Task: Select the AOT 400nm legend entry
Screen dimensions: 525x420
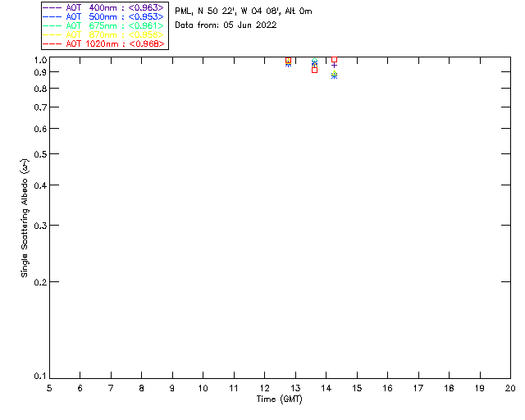Action: click(x=103, y=7)
